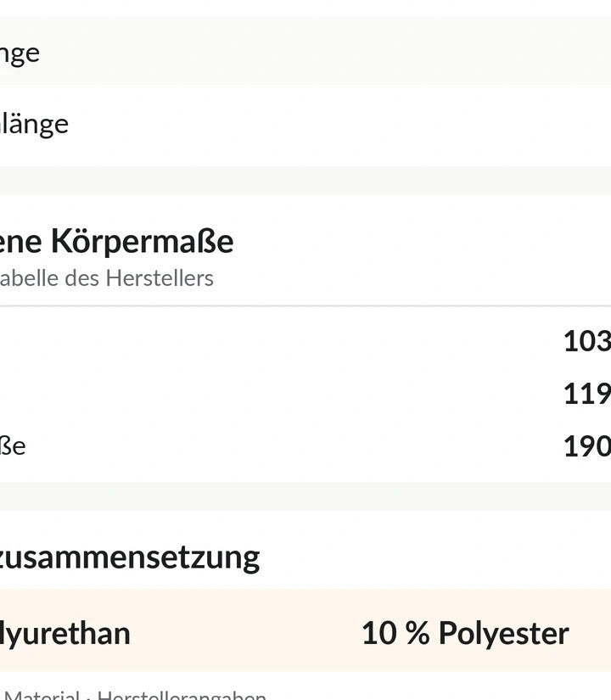Click the 'ße' row label beside 190

pos(13,446)
